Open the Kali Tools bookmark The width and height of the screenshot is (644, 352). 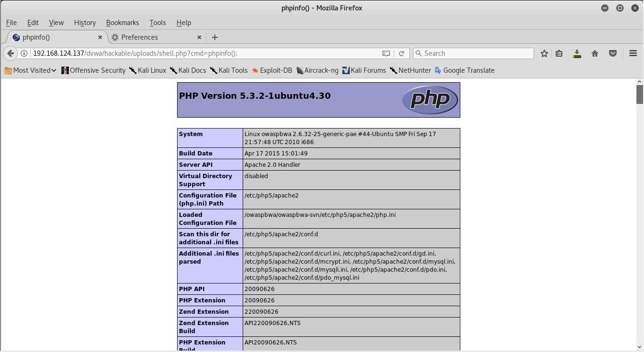pos(229,70)
